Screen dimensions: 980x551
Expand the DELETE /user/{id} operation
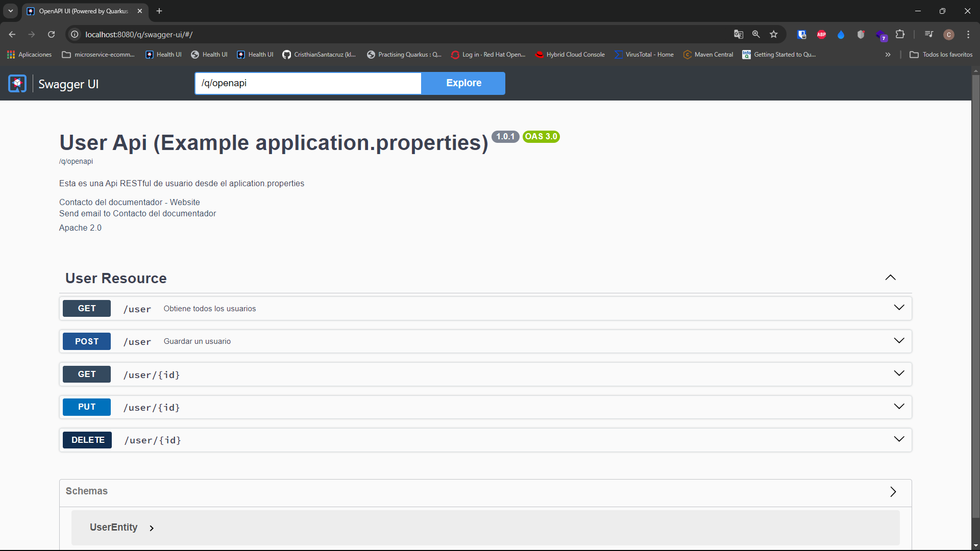[x=899, y=439]
